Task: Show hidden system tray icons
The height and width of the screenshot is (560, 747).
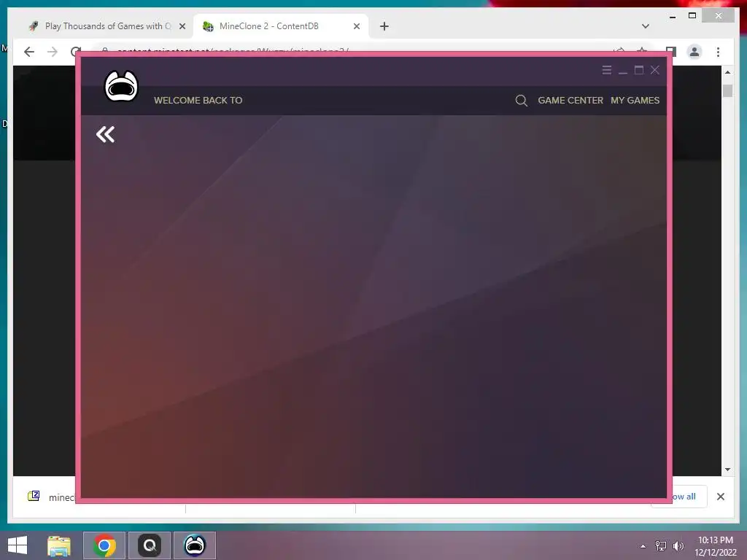Action: (643, 546)
